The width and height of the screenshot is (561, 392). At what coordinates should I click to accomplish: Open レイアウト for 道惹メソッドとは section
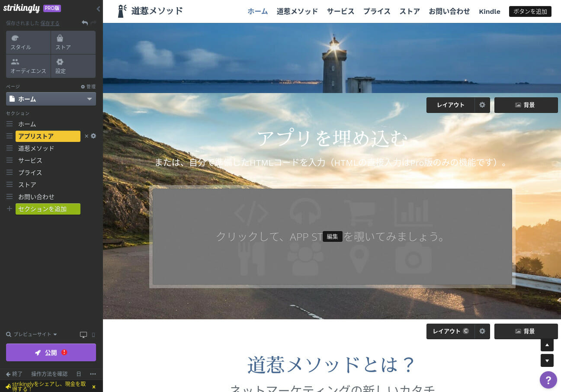click(x=450, y=331)
